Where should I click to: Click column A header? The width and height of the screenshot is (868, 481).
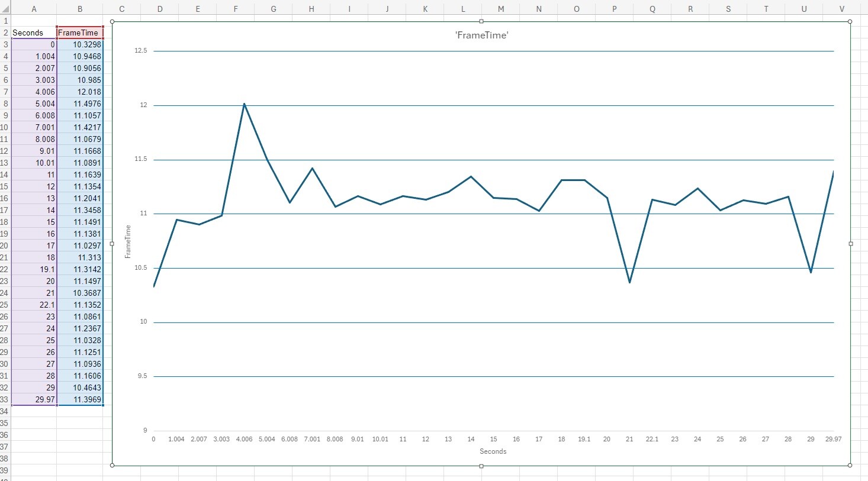(x=34, y=9)
